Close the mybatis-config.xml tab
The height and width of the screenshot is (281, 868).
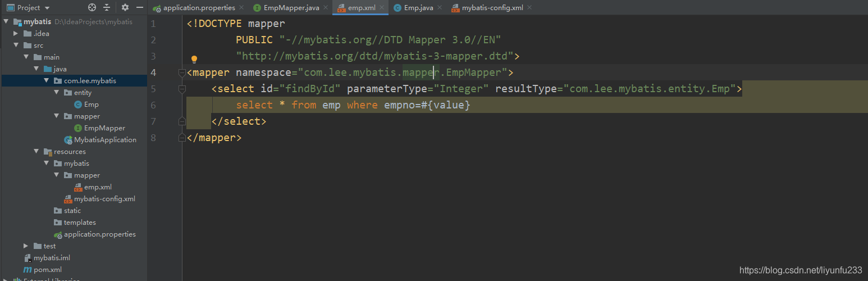[529, 8]
